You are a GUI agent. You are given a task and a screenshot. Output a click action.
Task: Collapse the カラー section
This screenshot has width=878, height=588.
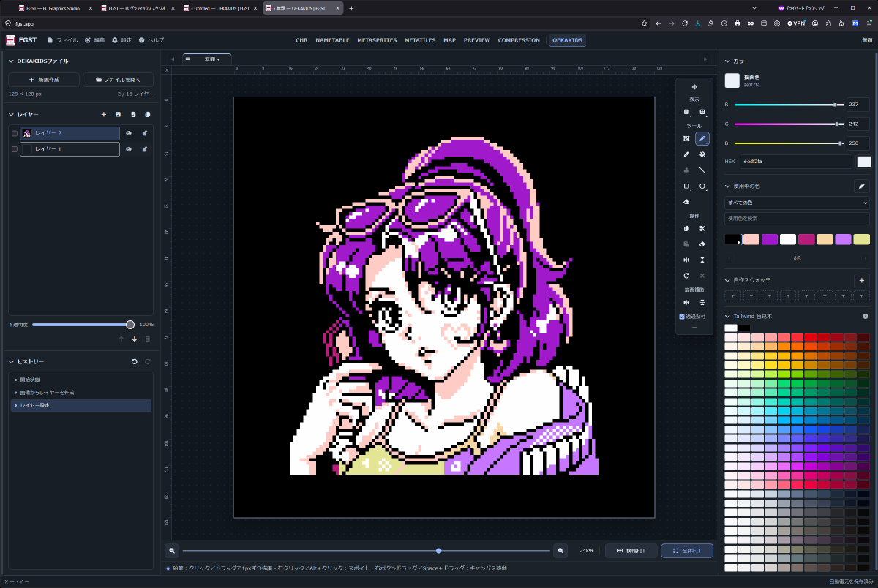click(x=727, y=61)
